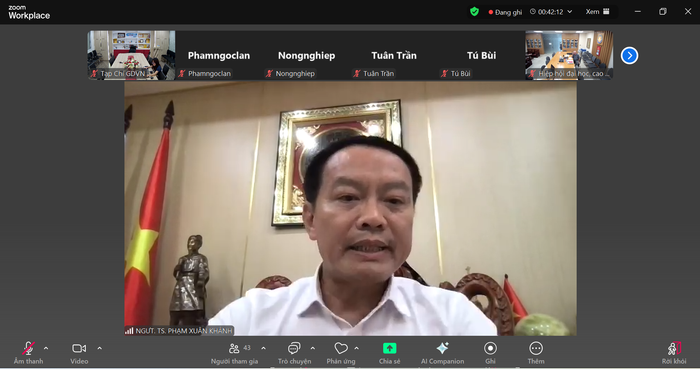Click the green encryption shield icon
This screenshot has width=700, height=369.
pos(474,12)
